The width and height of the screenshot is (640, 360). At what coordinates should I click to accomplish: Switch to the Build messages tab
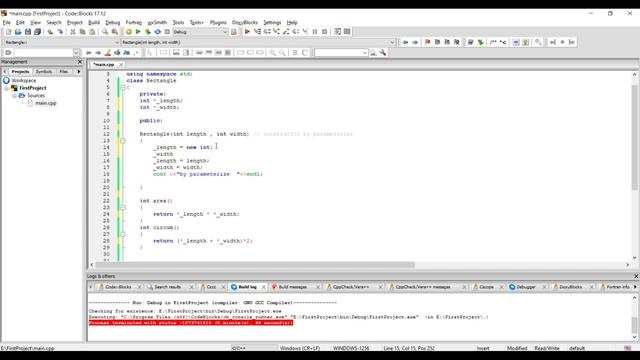pos(292,287)
